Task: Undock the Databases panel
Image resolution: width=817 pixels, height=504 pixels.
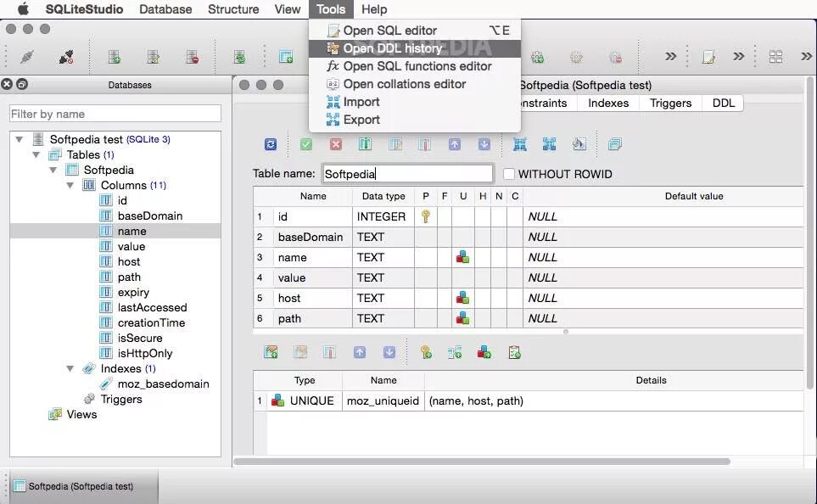Action: (22, 84)
